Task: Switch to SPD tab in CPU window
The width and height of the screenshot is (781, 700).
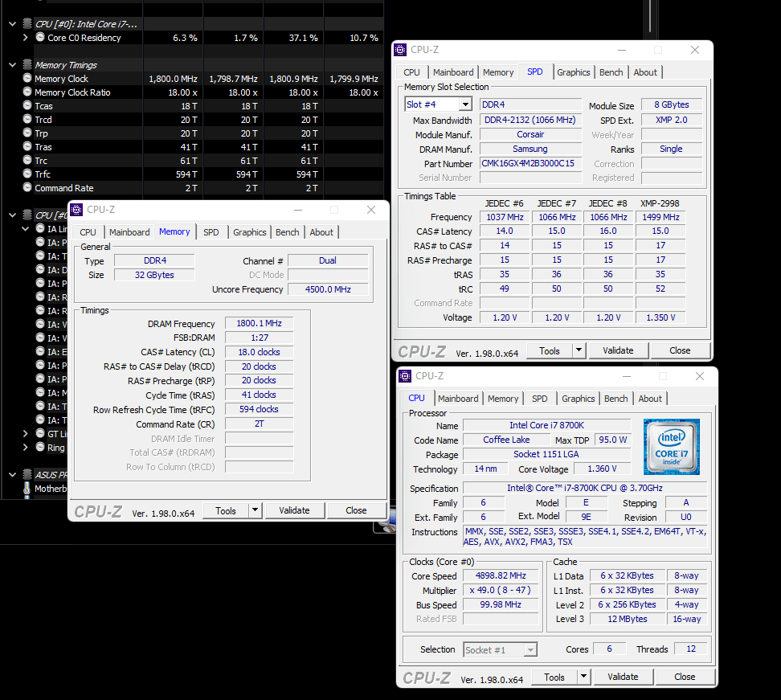Action: [x=539, y=399]
